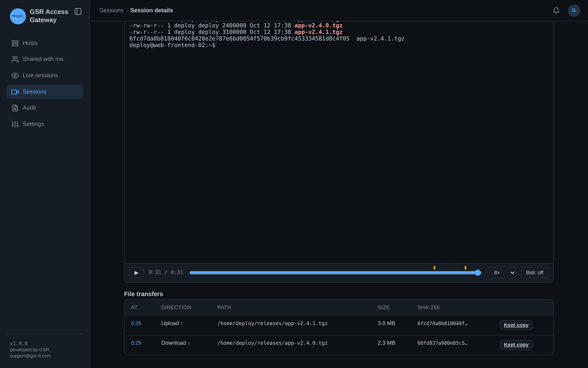The width and height of the screenshot is (588, 368).
Task: Click the GSR Access Gateway logo
Action: pyautogui.click(x=18, y=16)
